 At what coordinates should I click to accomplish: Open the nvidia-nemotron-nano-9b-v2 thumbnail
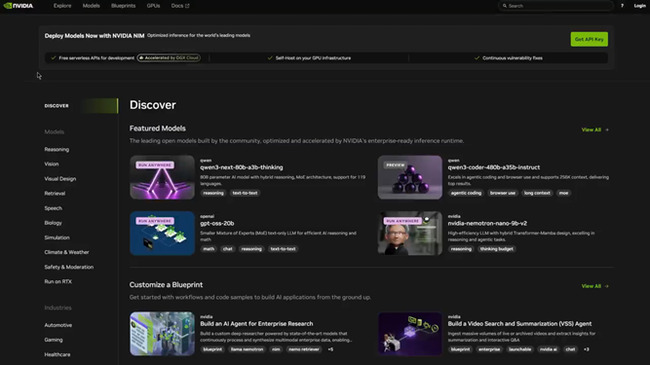pyautogui.click(x=410, y=233)
